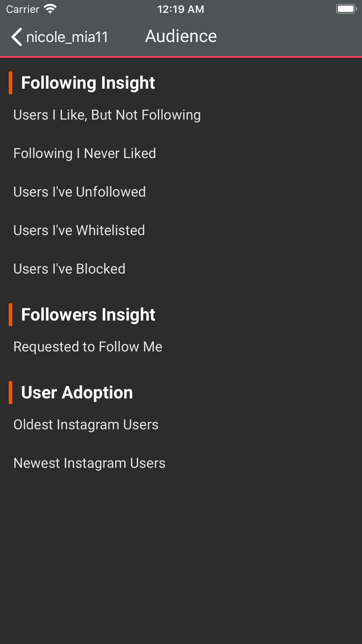Tap the User Adoption section header

[77, 392]
